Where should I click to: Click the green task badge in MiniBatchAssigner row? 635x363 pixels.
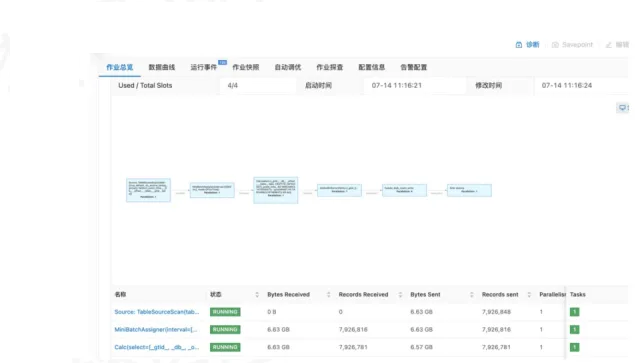[574, 329]
